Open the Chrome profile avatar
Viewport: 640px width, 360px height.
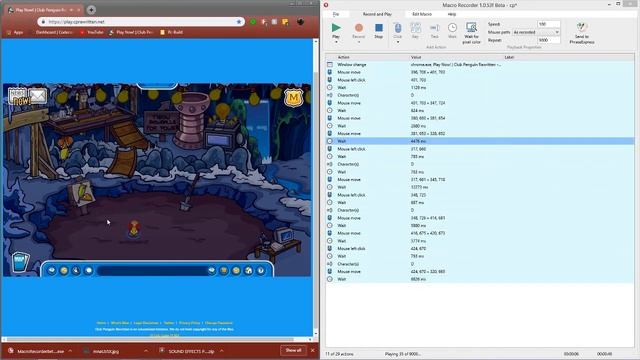(x=300, y=22)
